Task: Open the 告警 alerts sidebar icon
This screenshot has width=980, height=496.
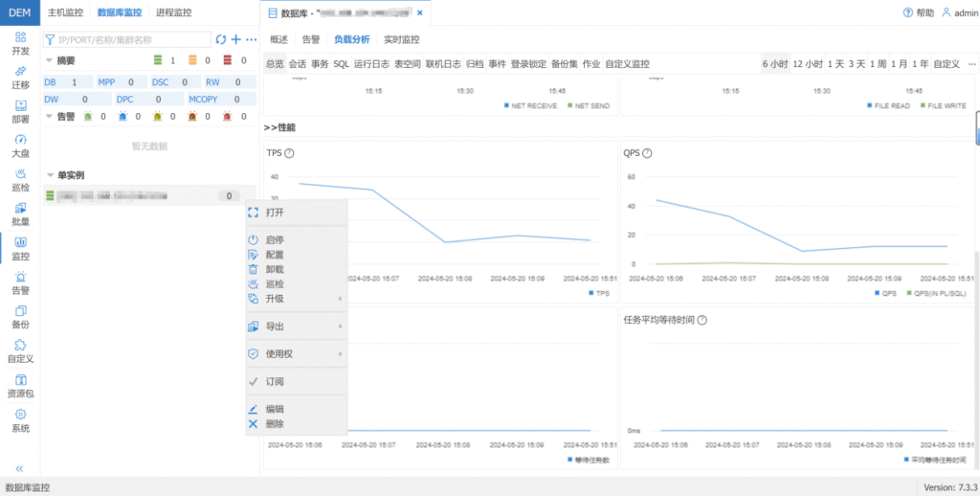Action: [20, 282]
